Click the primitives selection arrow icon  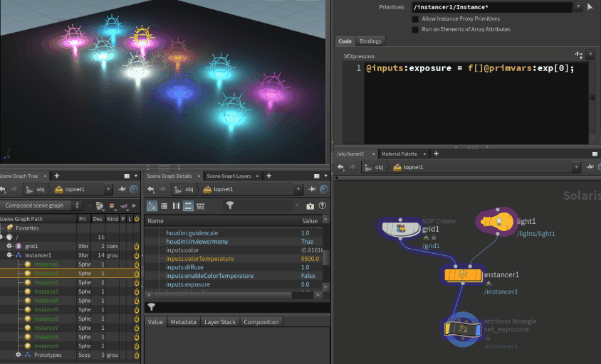tap(590, 7)
